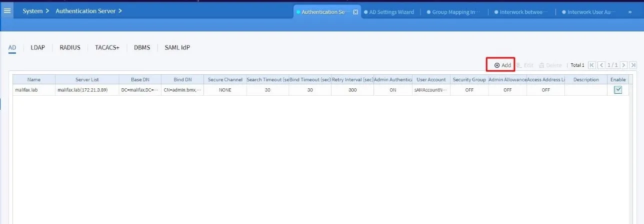The width and height of the screenshot is (644, 224).
Task: Show more tabs with double-chevron
Action: [629, 12]
